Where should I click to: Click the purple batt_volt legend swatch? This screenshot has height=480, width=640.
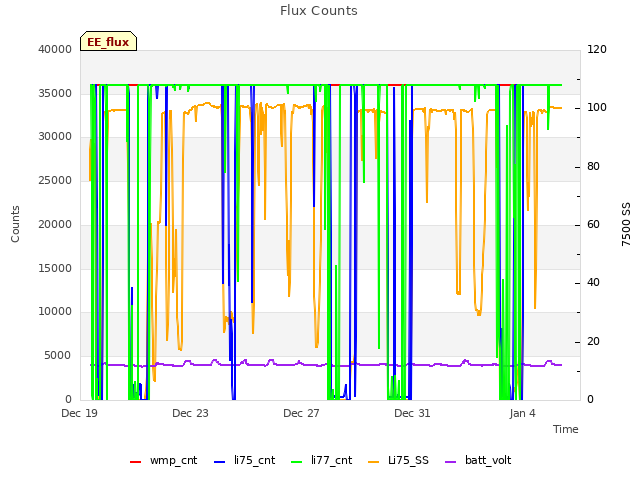point(450,462)
